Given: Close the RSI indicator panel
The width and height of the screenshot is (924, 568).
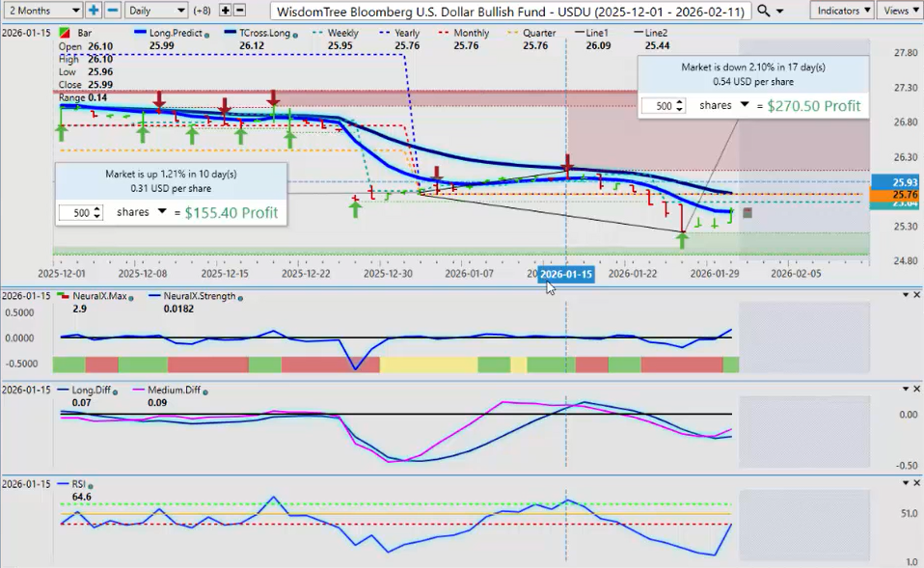Looking at the screenshot, I should tap(917, 483).
